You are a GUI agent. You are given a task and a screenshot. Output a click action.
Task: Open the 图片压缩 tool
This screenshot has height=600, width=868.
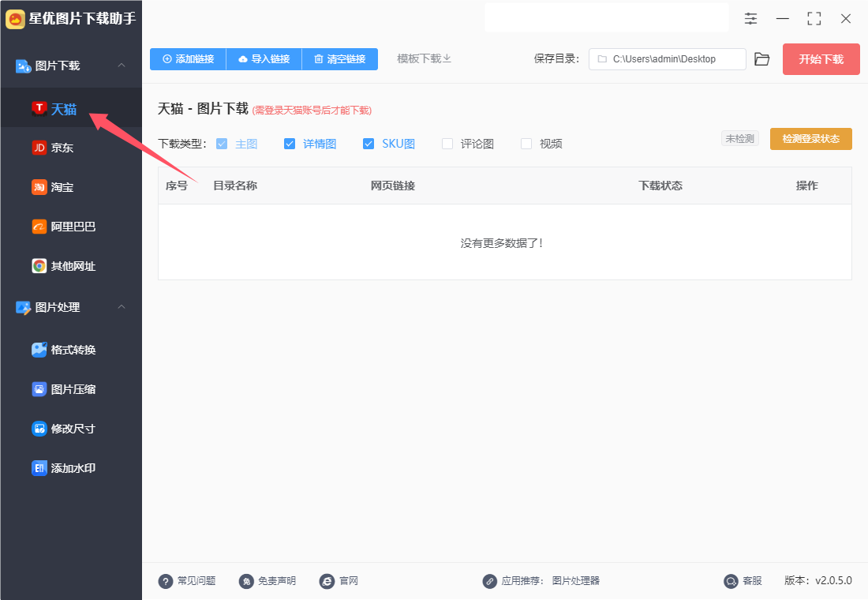pyautogui.click(x=71, y=389)
